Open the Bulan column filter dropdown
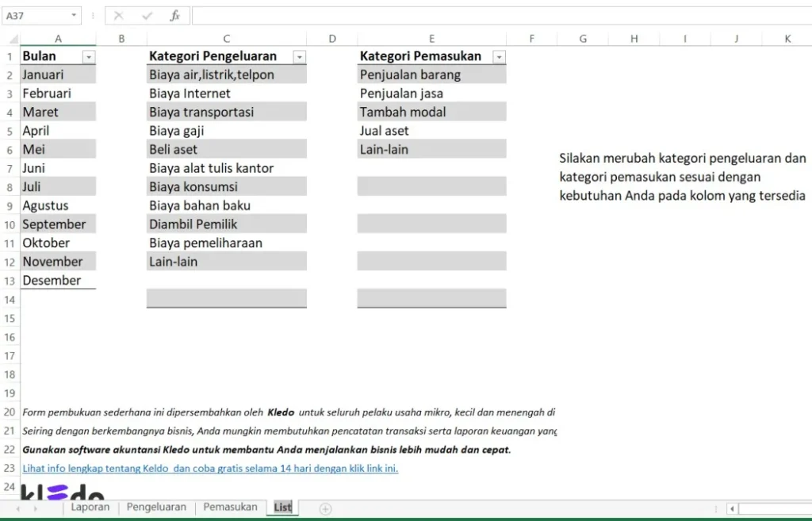The width and height of the screenshot is (812, 521). (x=88, y=56)
